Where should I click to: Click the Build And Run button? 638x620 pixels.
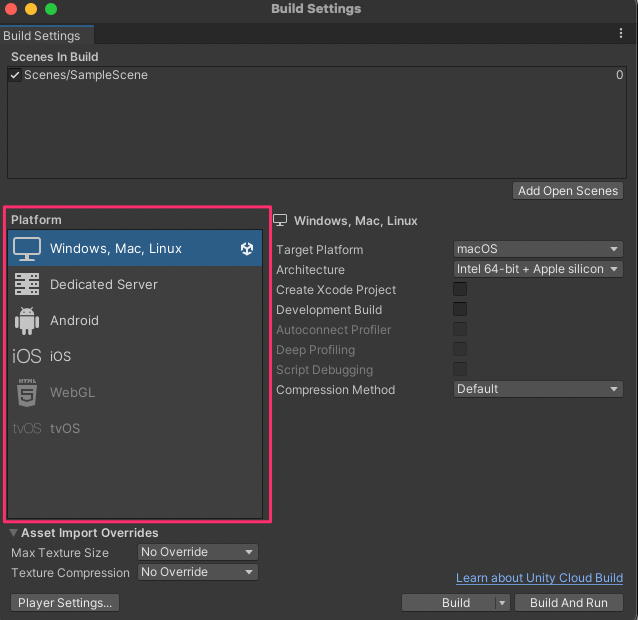tap(568, 603)
